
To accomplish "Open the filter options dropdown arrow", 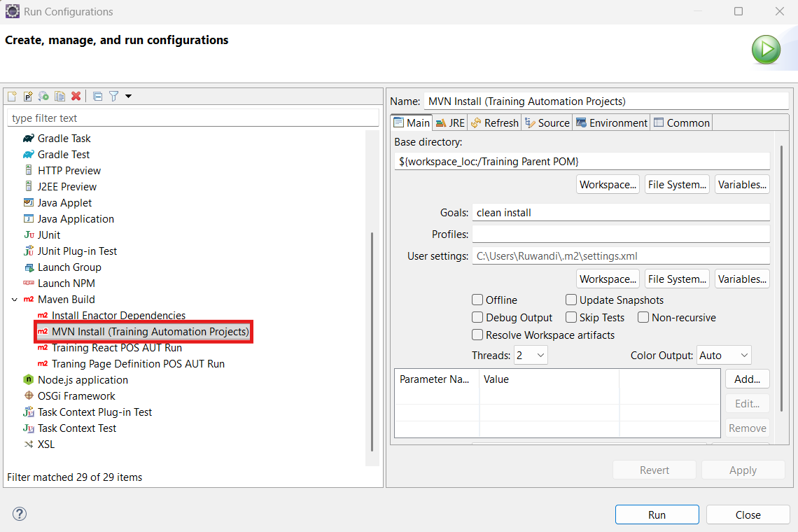I will [128, 96].
